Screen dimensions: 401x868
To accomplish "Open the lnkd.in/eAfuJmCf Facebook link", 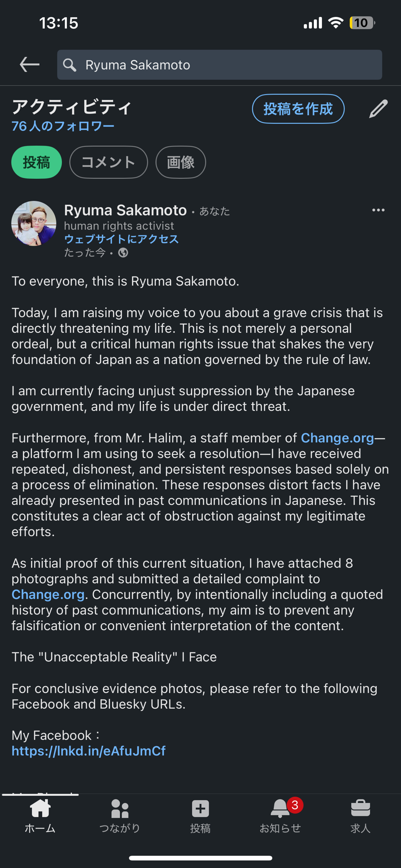I will coord(89,751).
